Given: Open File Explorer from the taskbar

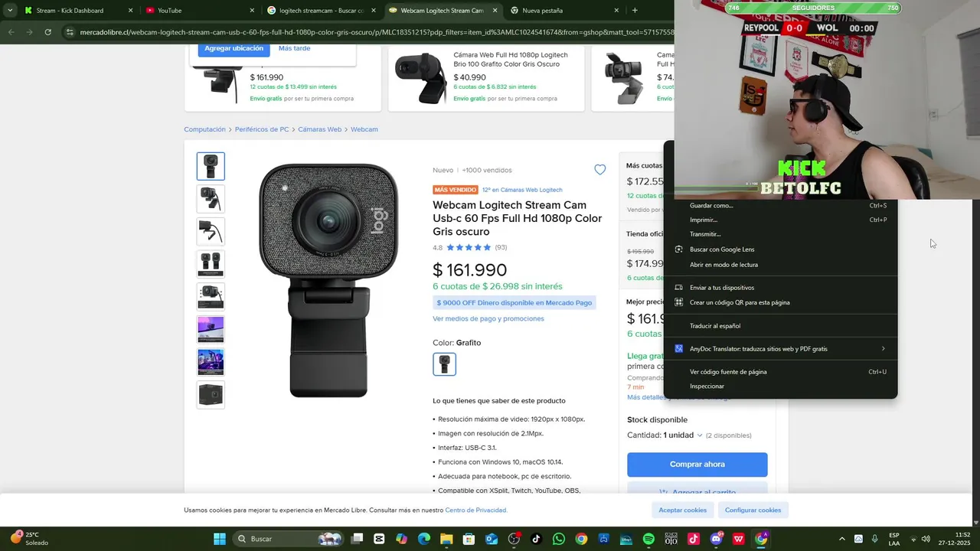Looking at the screenshot, I should click(x=446, y=539).
